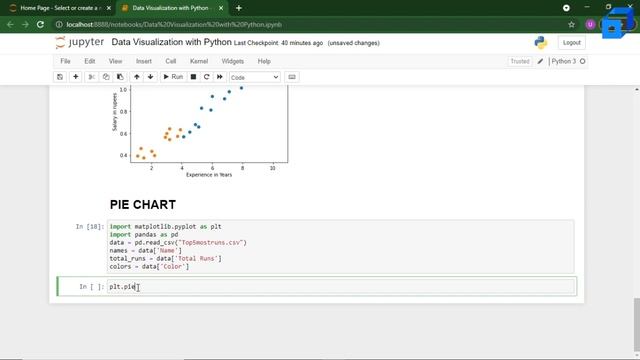Log out using the Logout button

[571, 42]
